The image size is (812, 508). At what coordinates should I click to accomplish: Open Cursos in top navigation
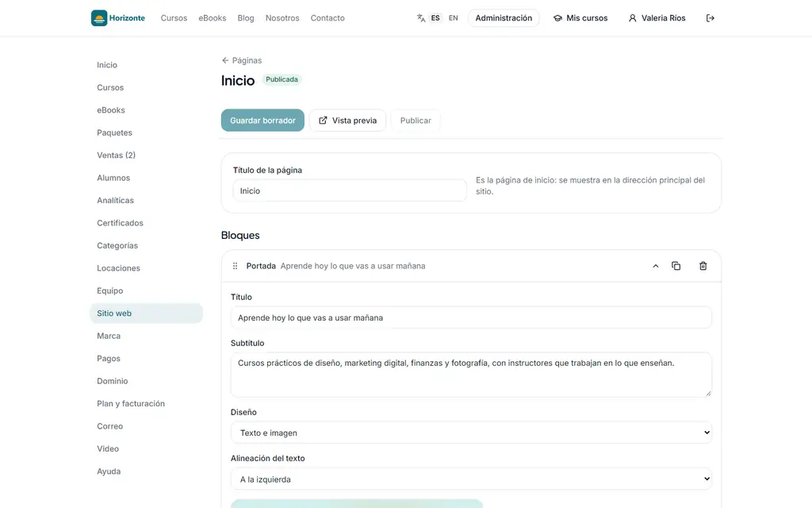tap(174, 18)
